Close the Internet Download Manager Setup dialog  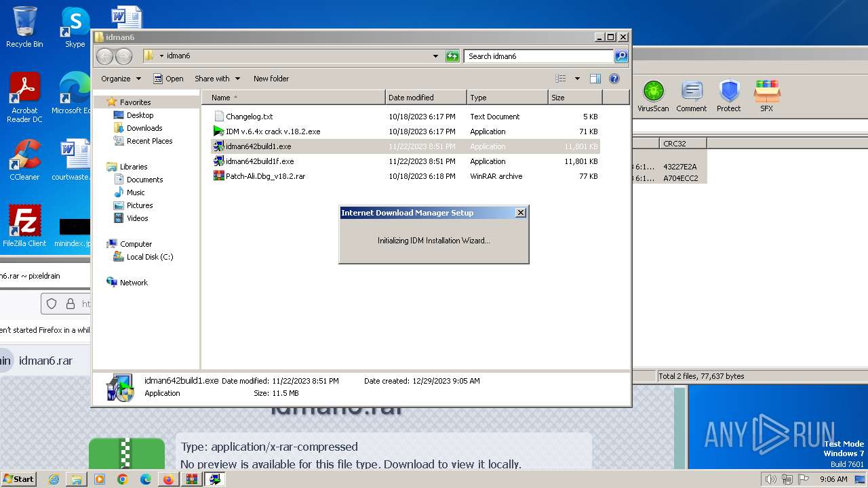click(520, 213)
